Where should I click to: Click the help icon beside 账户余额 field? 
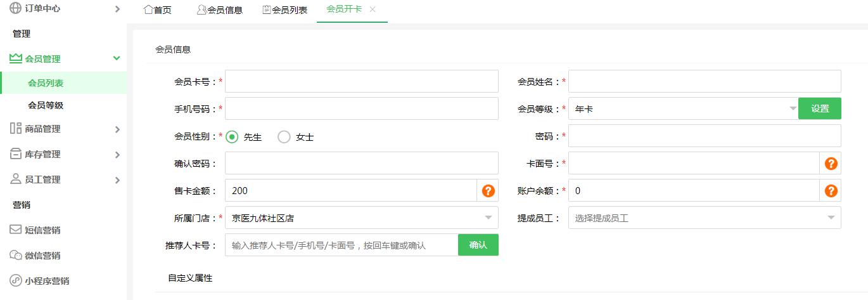click(x=831, y=191)
